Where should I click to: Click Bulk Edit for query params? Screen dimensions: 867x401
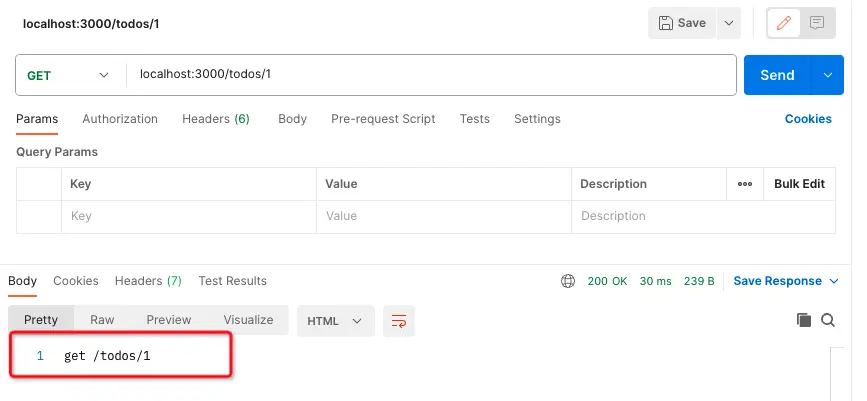coord(799,184)
